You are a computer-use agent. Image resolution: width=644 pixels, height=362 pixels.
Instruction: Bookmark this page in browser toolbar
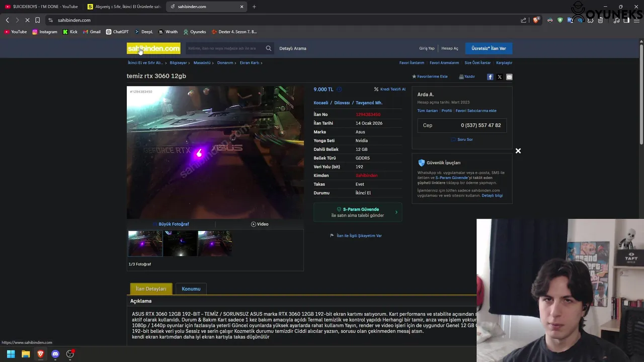click(x=37, y=20)
